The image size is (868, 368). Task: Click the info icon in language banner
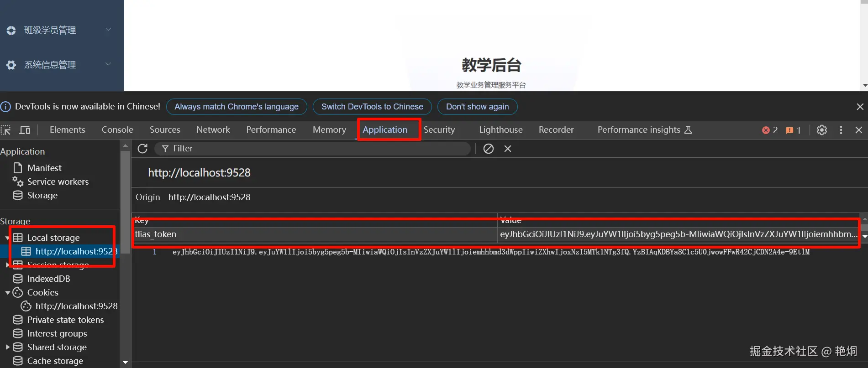(x=5, y=107)
